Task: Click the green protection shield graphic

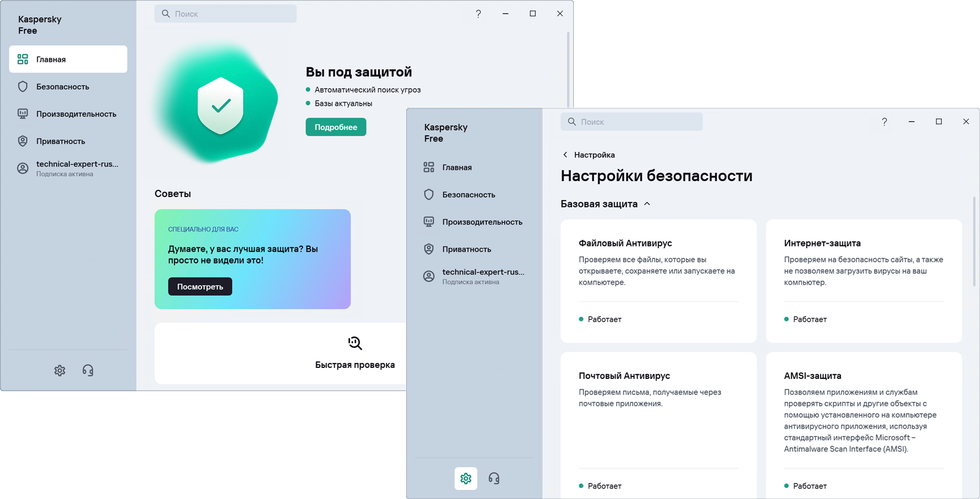Action: click(221, 105)
